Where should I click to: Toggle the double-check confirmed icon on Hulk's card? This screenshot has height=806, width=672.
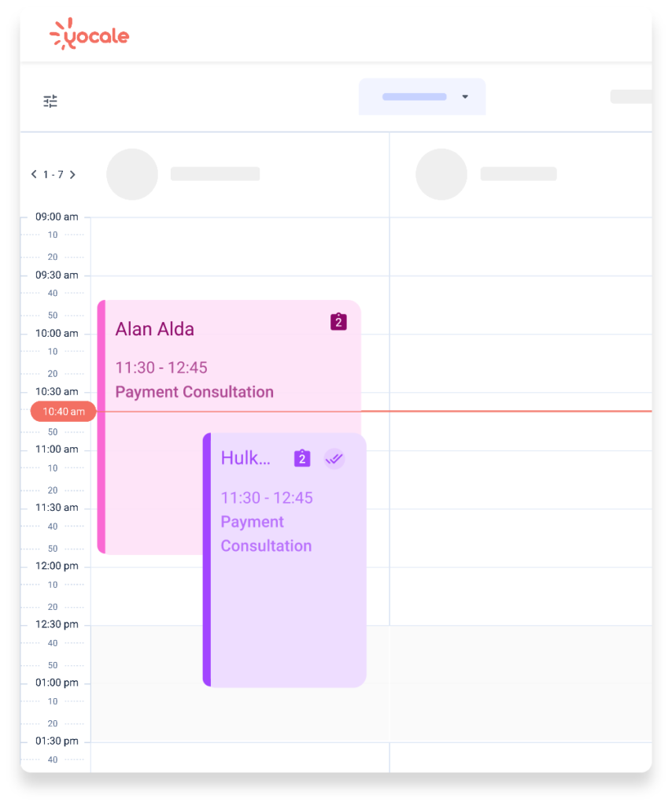pos(334,458)
